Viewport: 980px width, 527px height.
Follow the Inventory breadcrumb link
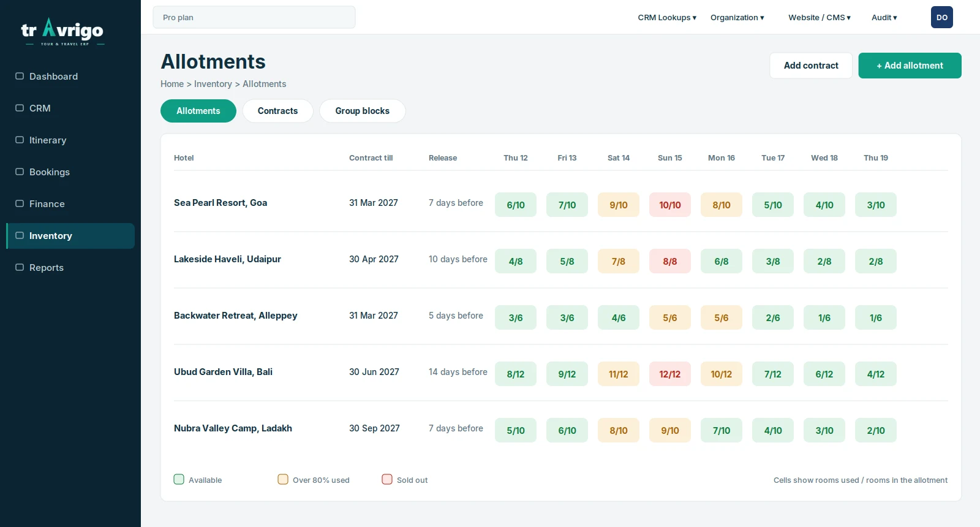[x=213, y=84]
